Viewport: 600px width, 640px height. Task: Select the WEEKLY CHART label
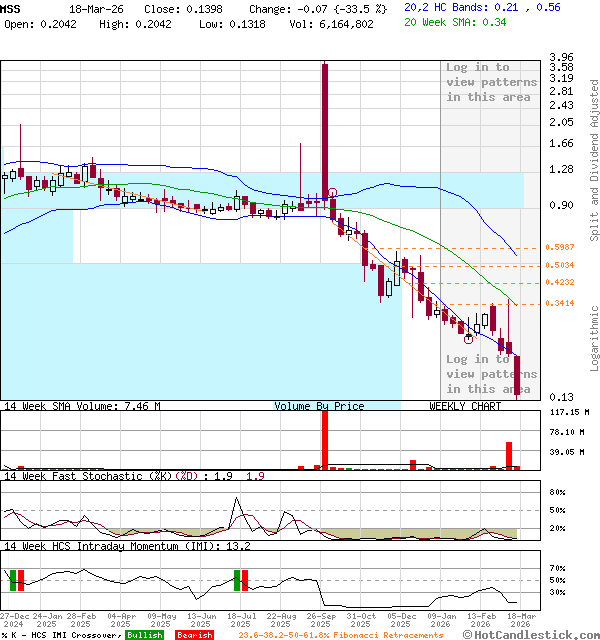[465, 406]
